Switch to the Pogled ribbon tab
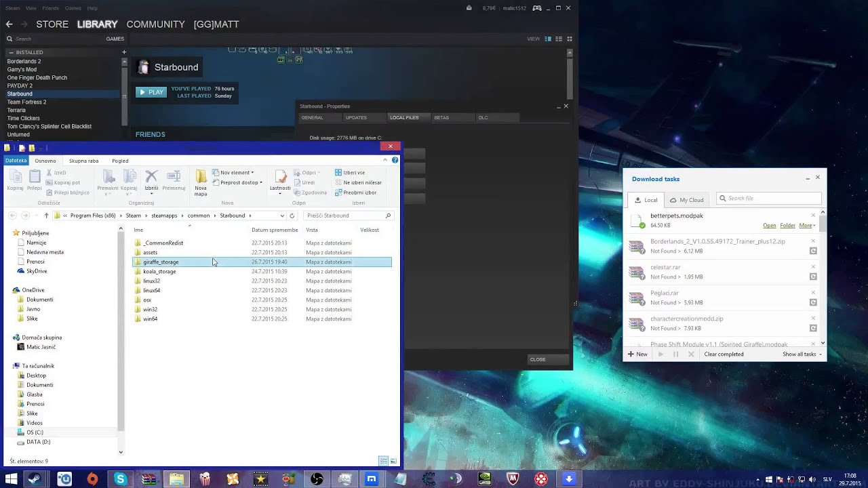This screenshot has height=488, width=868. pos(120,161)
